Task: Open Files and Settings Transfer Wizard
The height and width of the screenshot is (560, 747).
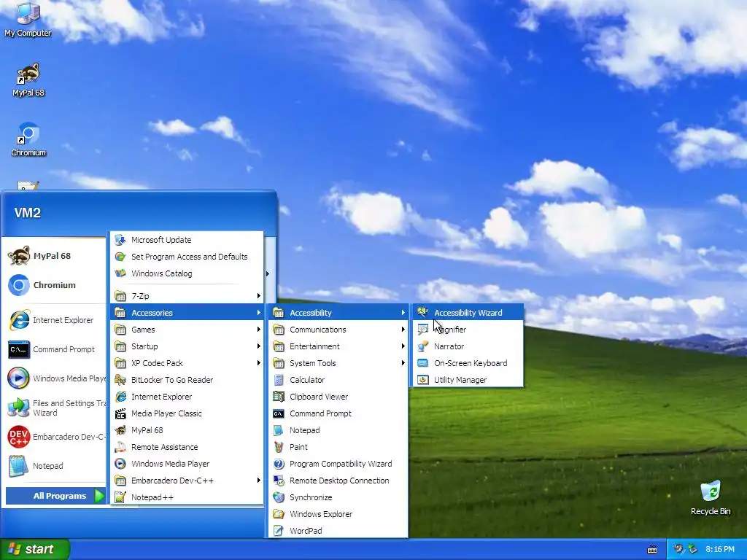Action: (54, 408)
